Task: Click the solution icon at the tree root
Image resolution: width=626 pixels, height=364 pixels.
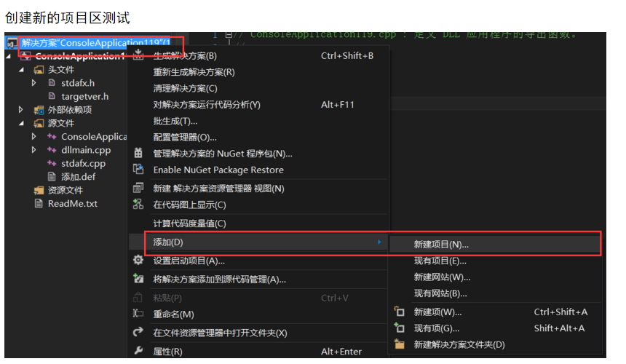Action: [x=12, y=42]
